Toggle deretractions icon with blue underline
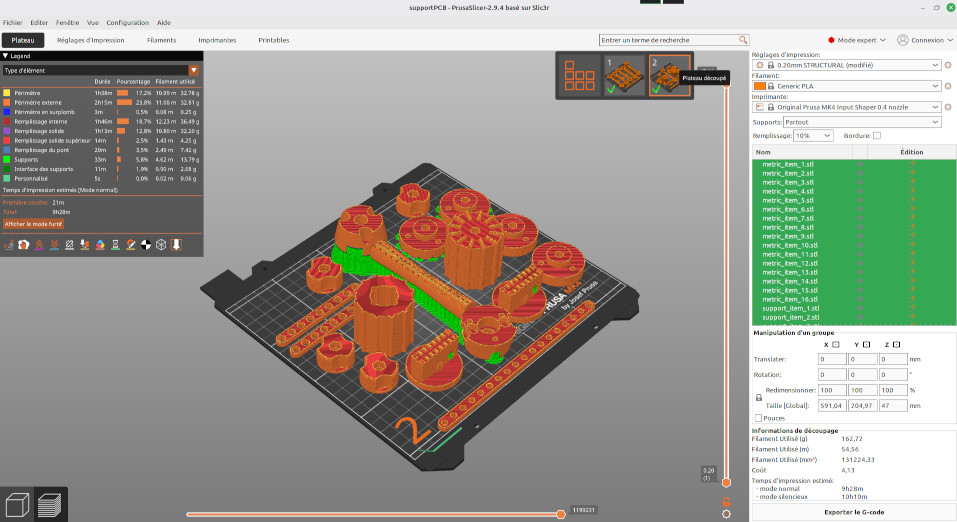The image size is (957, 522). [54, 245]
